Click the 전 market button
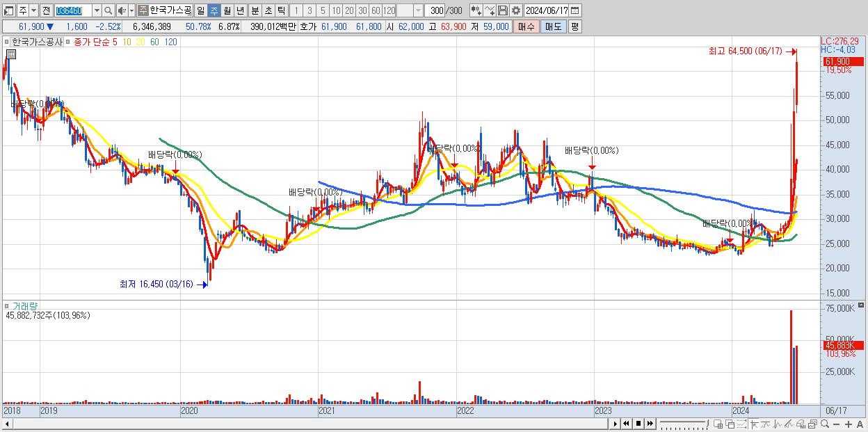The width and height of the screenshot is (868, 432). point(46,10)
